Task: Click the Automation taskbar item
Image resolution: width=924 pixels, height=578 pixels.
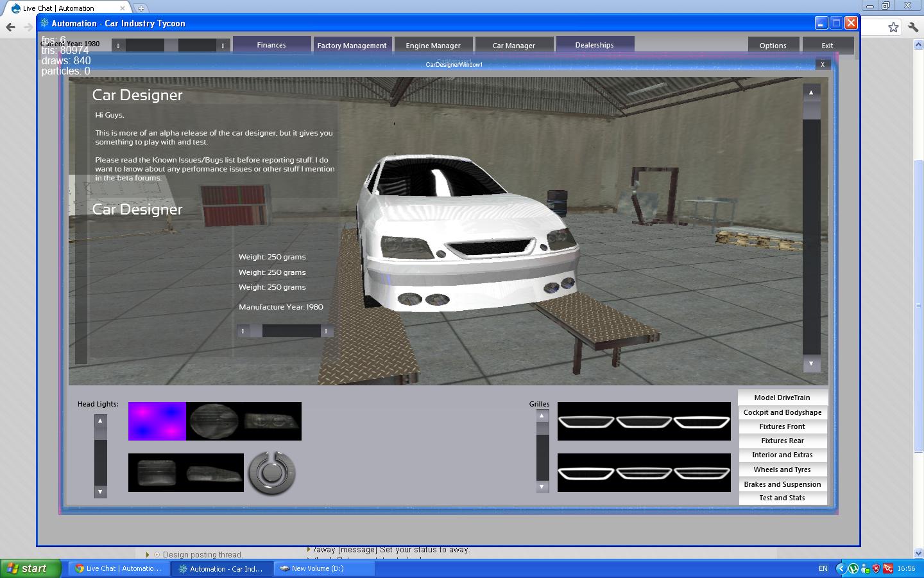Action: pos(221,568)
